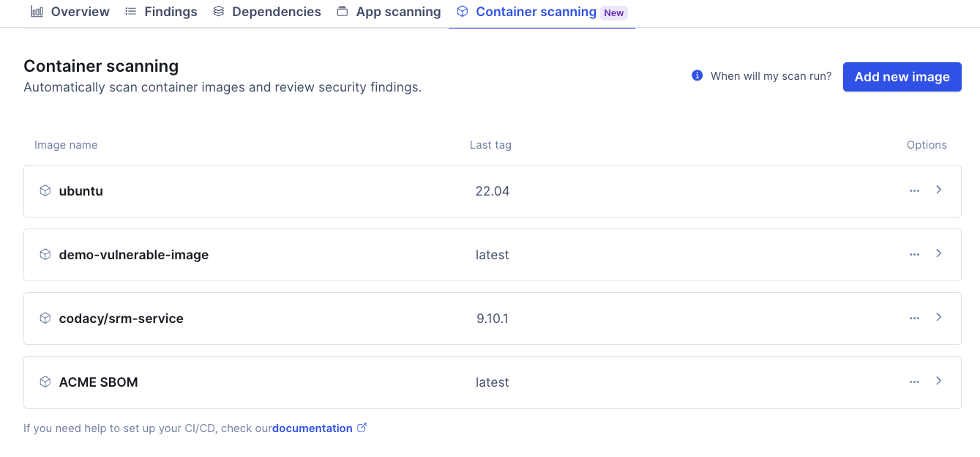
Task: Open the App scanning tab
Action: click(x=397, y=11)
